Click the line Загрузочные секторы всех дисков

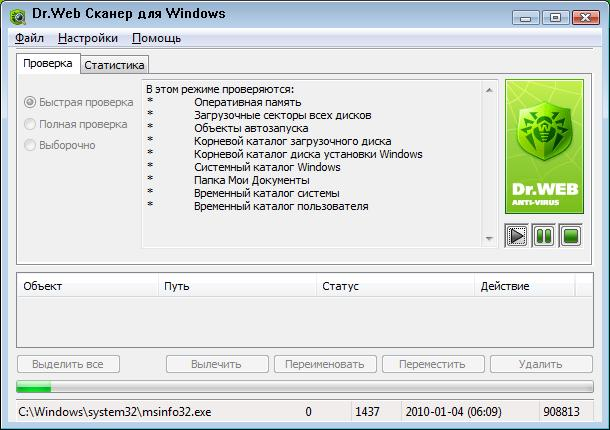click(283, 115)
